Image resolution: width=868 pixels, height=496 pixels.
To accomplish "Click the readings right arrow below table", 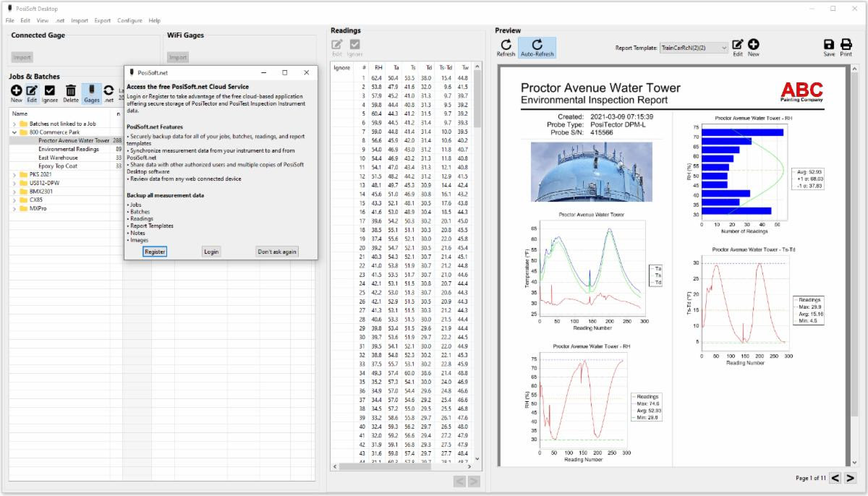I will (474, 481).
